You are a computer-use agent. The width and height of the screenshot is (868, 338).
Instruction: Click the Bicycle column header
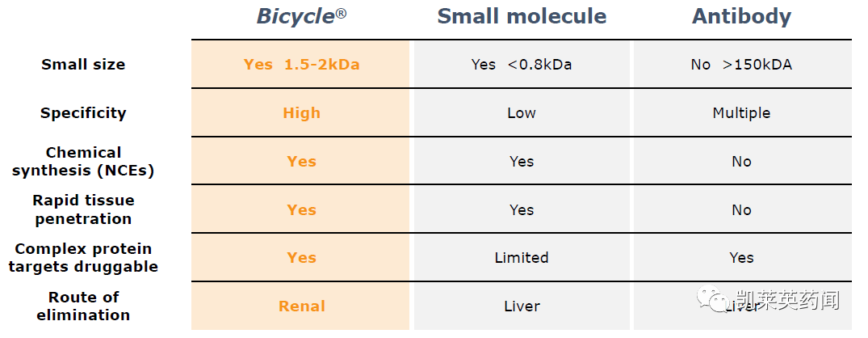[x=301, y=16]
